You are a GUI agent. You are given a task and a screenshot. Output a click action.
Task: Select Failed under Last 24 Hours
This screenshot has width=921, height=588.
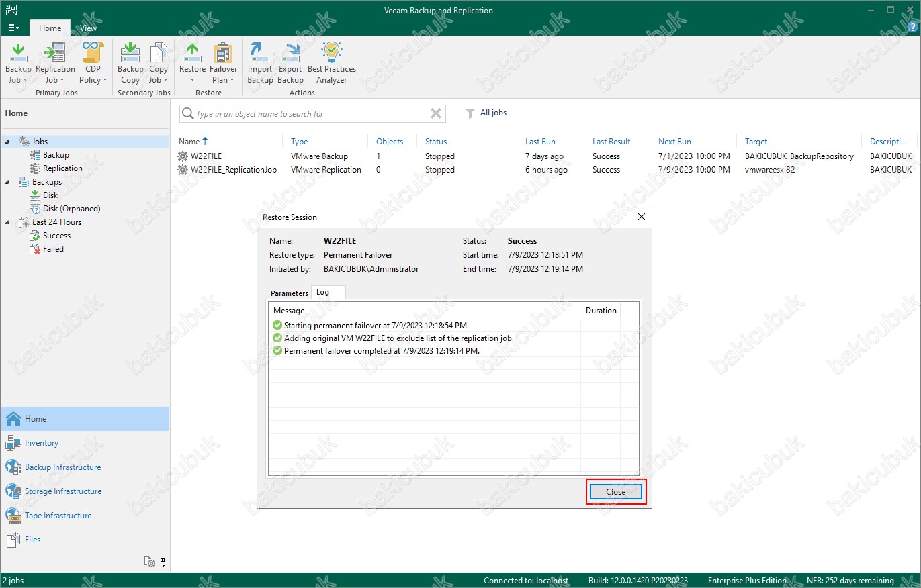(x=53, y=249)
